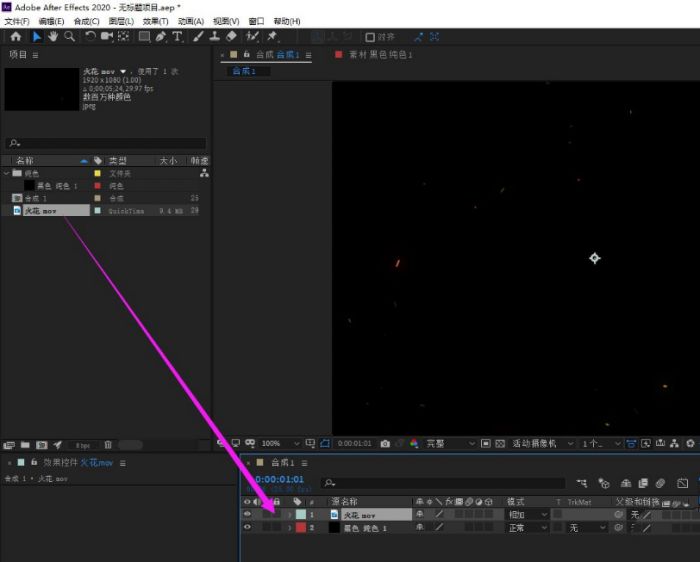Image resolution: width=700 pixels, height=562 pixels.
Task: Switch to 素材 黑色 纯色 1 tab
Action: pos(380,55)
